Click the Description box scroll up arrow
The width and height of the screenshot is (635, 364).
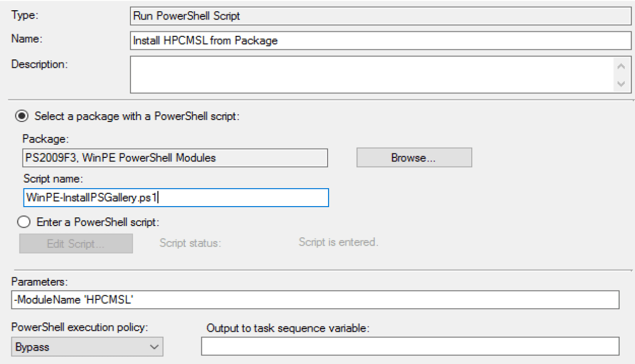(621, 67)
